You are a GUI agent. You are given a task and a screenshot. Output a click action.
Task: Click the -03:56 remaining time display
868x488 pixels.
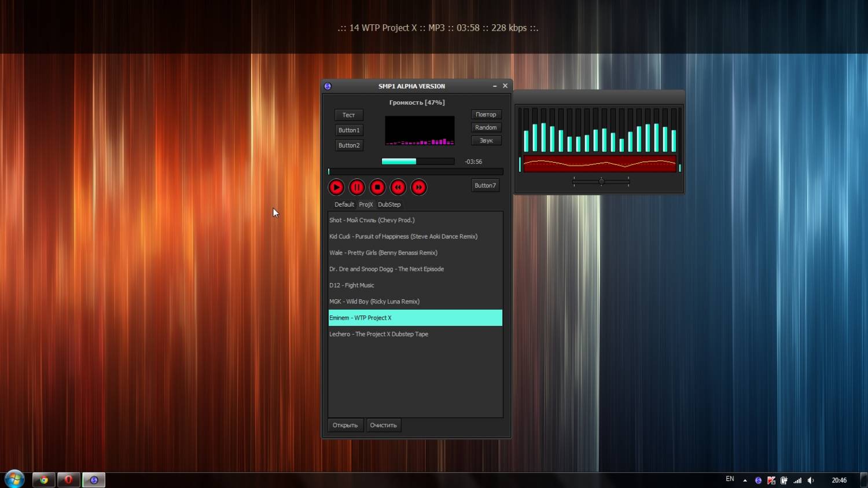tap(473, 162)
